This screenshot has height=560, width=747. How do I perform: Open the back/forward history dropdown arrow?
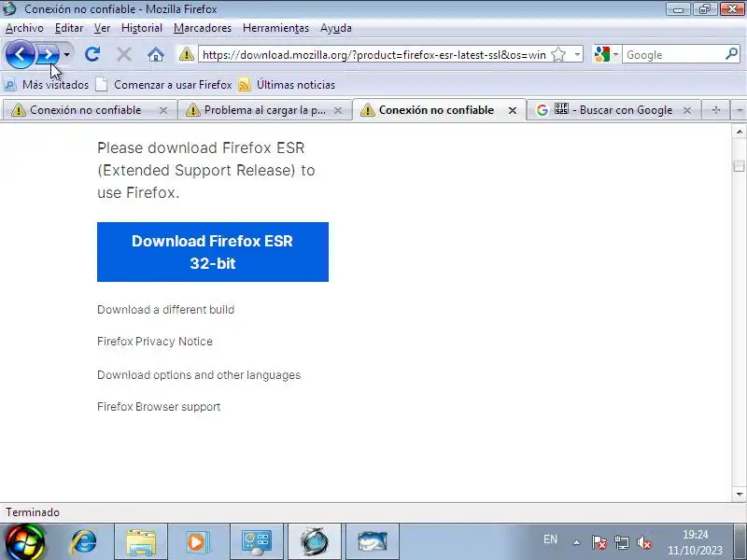[x=66, y=55]
